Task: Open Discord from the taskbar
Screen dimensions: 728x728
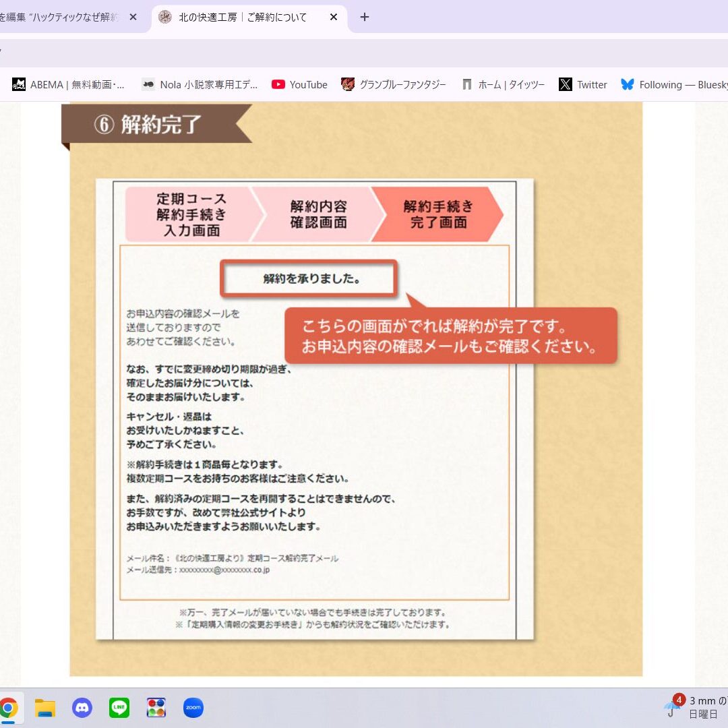Action: coord(82,708)
